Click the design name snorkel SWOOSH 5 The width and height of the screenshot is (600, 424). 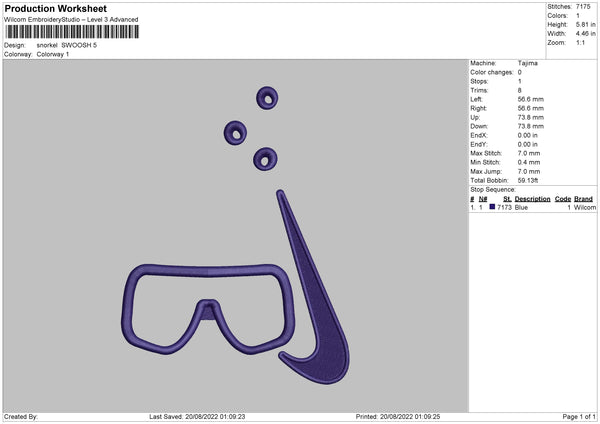point(67,45)
